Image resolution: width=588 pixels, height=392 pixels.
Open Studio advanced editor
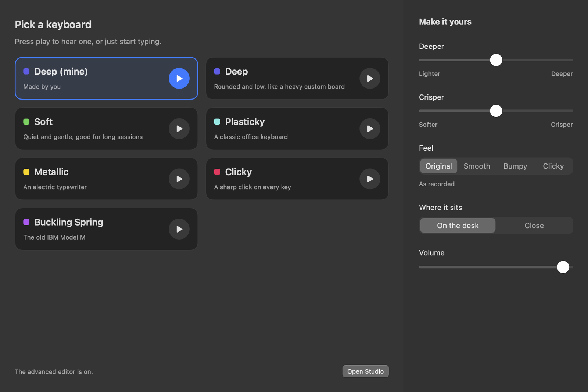365,371
